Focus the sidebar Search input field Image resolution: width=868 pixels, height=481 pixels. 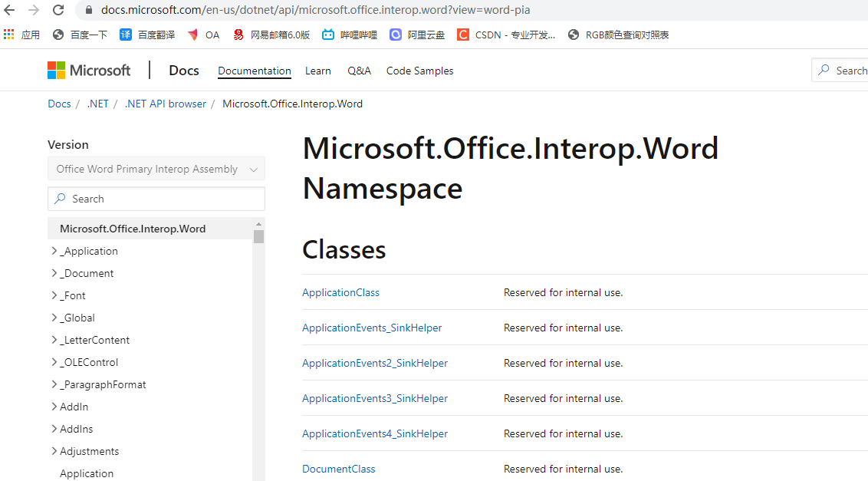[156, 199]
